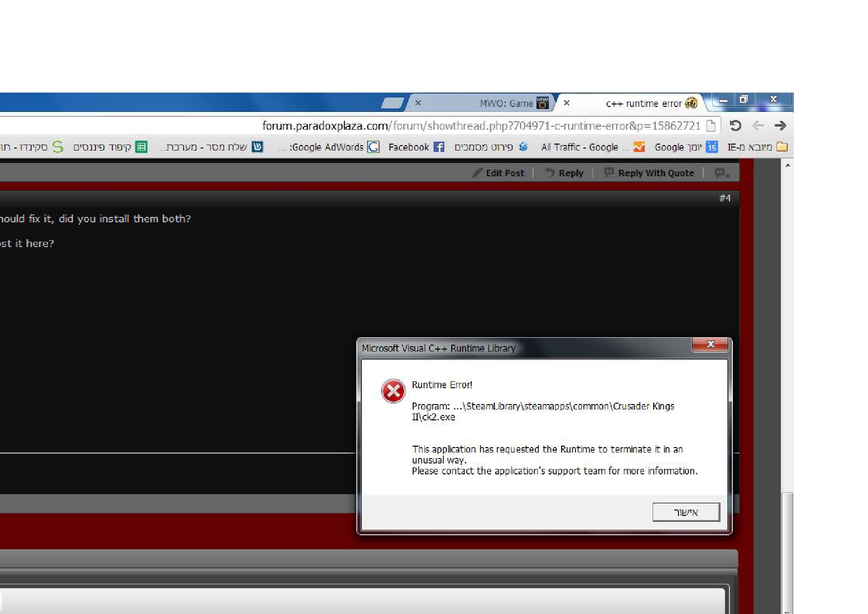Click the scrollbar up arrow
Viewport: 868px width, 614px height.
coord(787,165)
